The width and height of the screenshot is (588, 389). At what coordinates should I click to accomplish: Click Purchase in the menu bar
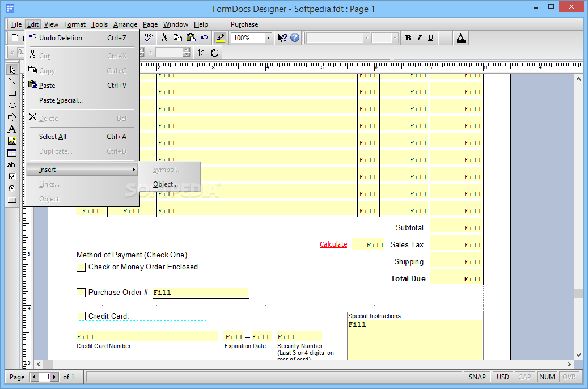(244, 24)
